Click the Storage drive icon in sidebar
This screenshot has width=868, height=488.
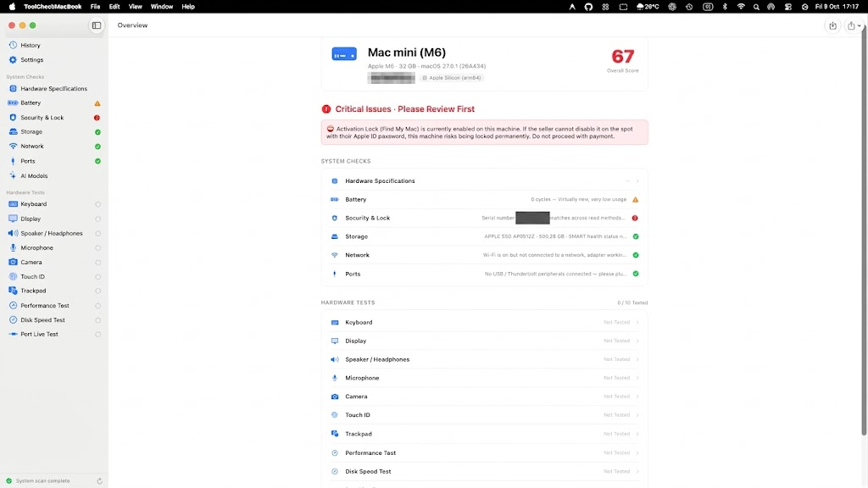click(x=13, y=131)
